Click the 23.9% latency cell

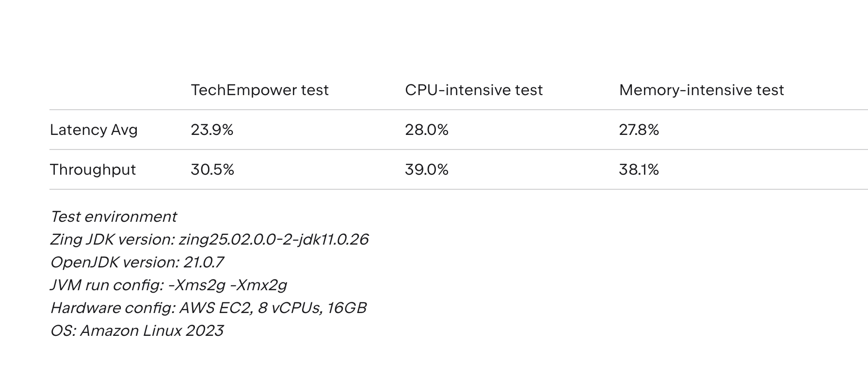(x=212, y=130)
